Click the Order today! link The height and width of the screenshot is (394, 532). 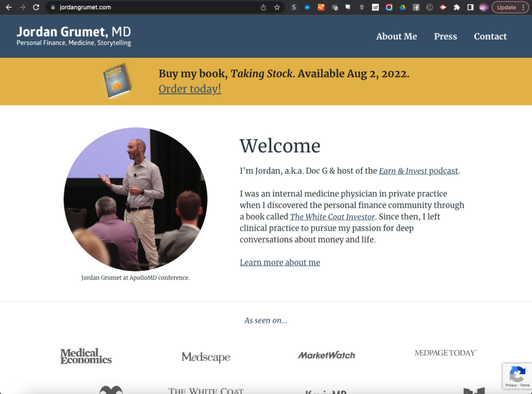tap(190, 89)
